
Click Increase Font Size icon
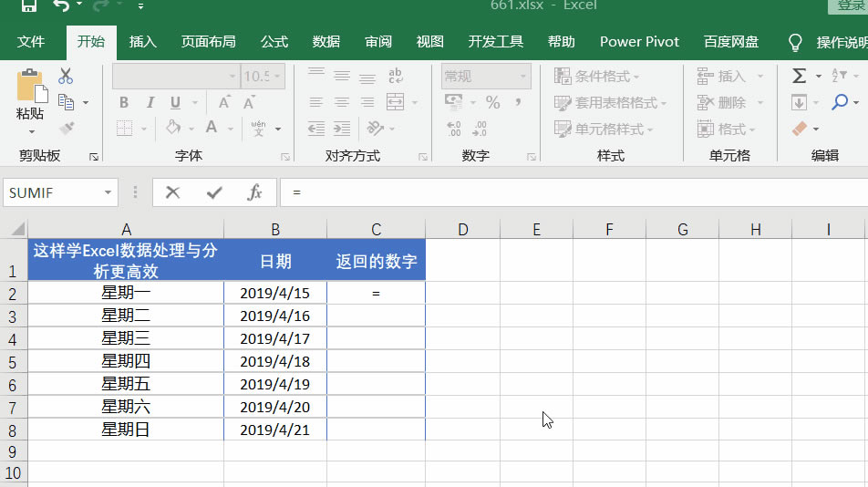(x=224, y=102)
